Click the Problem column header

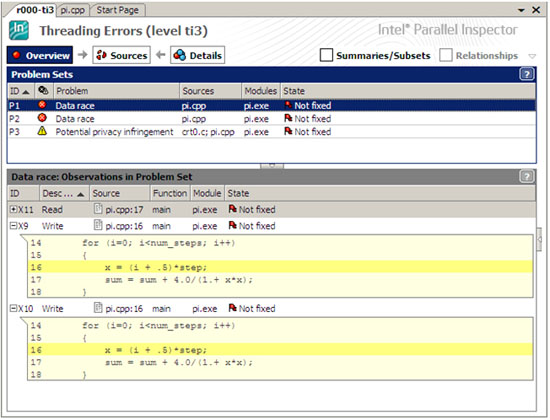116,91
